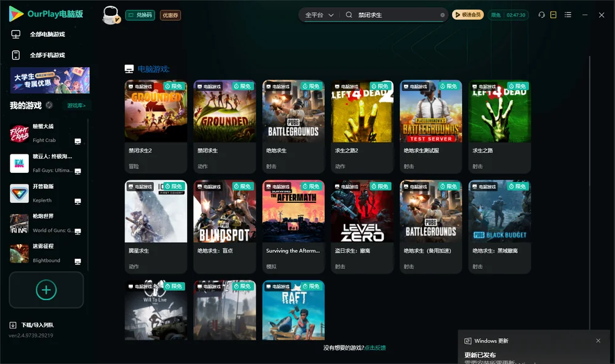This screenshot has width=615, height=364.
Task: Dismiss the Windows 更新 notification
Action: point(598,341)
